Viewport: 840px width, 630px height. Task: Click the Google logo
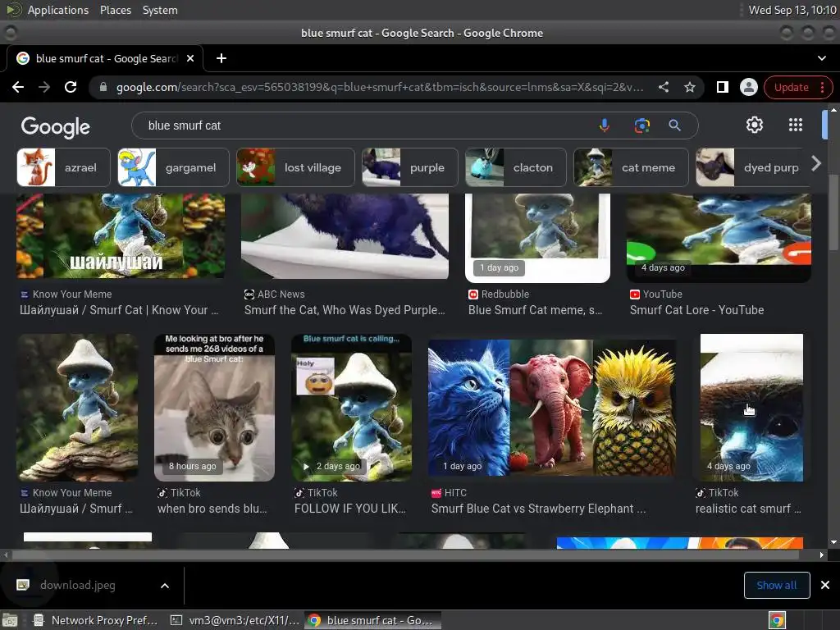pos(56,127)
